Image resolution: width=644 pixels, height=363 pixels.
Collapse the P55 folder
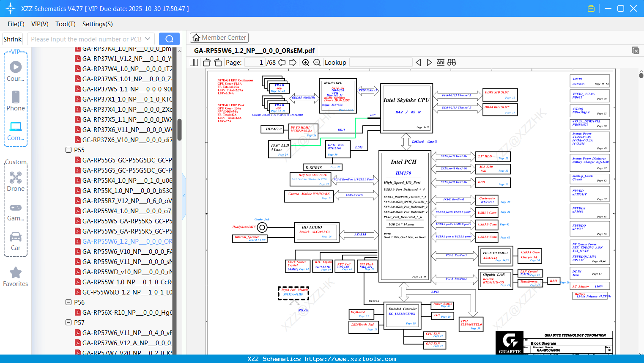coord(69,150)
